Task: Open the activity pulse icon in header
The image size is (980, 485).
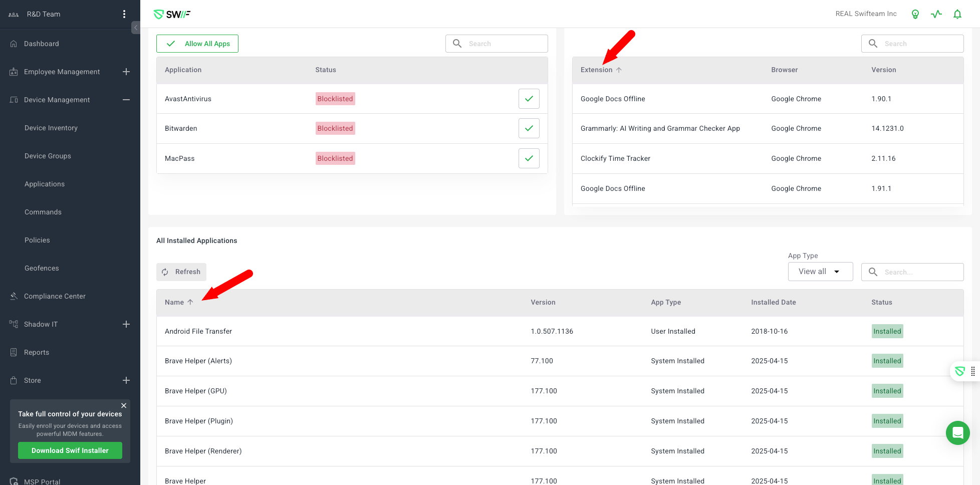Action: 936,14
